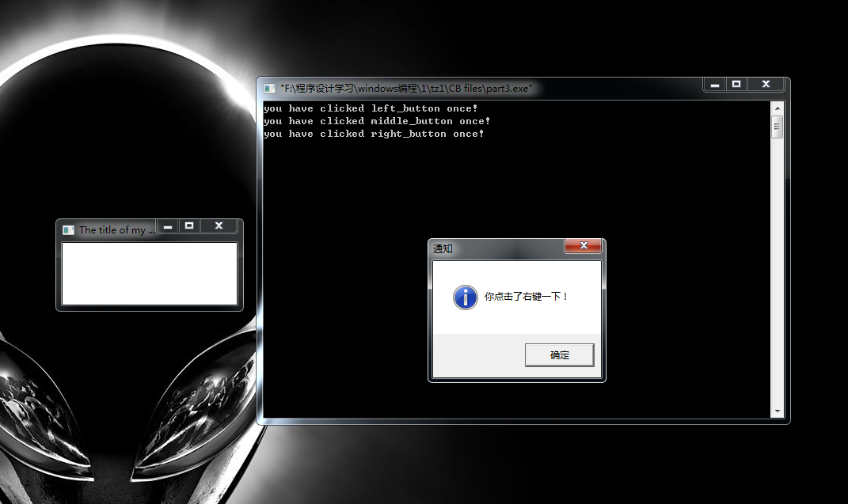Click the part3.exe path title text
Image resolution: width=848 pixels, height=504 pixels.
click(405, 88)
